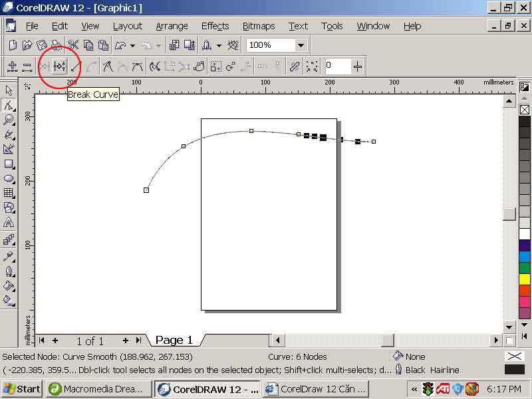Screen dimensions: 532x399
Task: Click the Break Curve icon
Action: (x=59, y=66)
